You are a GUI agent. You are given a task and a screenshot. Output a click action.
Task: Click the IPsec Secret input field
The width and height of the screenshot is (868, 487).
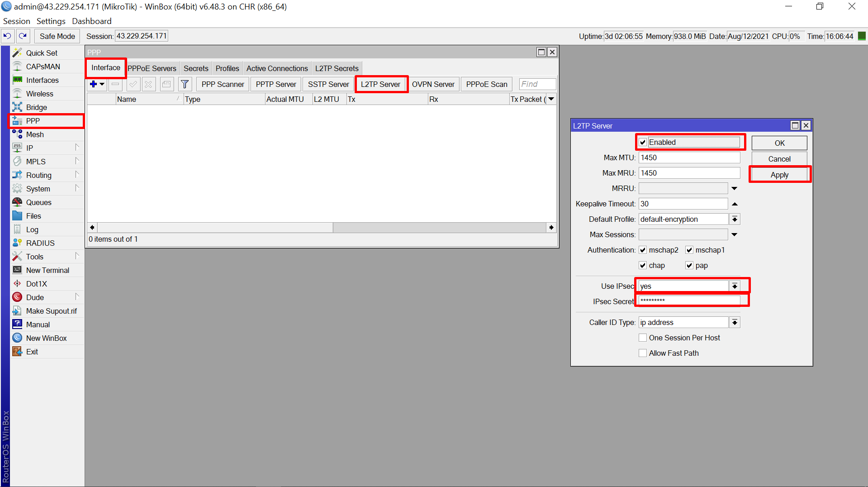pyautogui.click(x=689, y=301)
